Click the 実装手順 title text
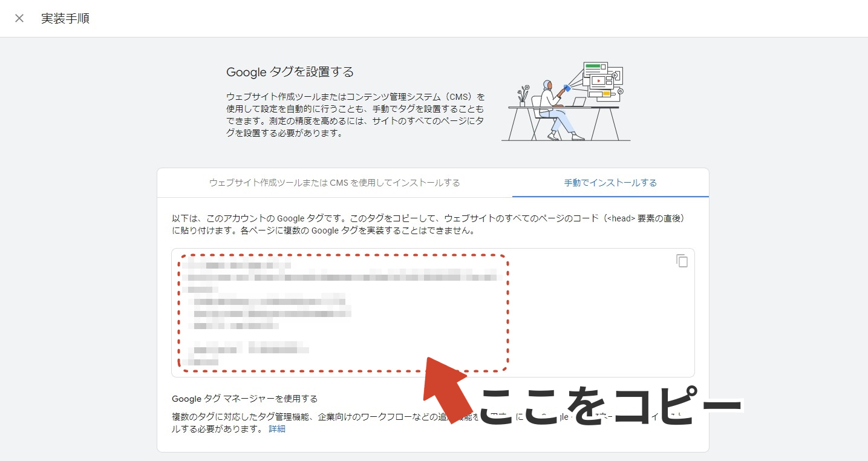Image resolution: width=868 pixels, height=461 pixels. tap(65, 18)
